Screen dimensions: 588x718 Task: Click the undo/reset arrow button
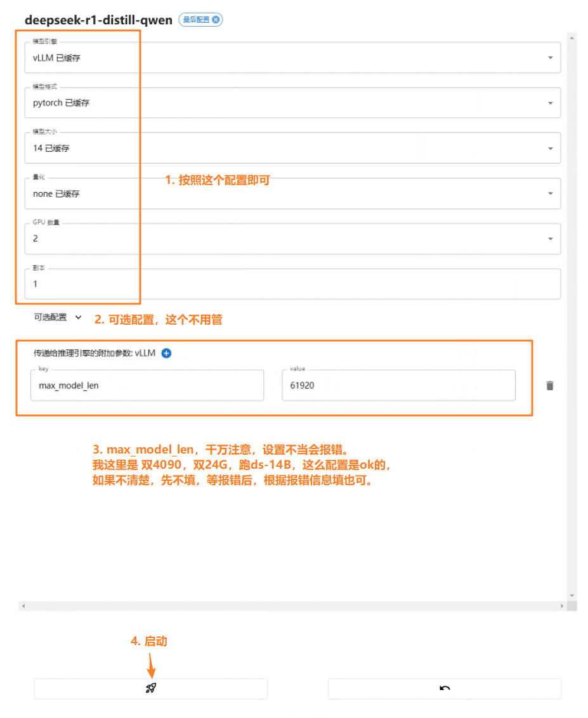(x=445, y=688)
